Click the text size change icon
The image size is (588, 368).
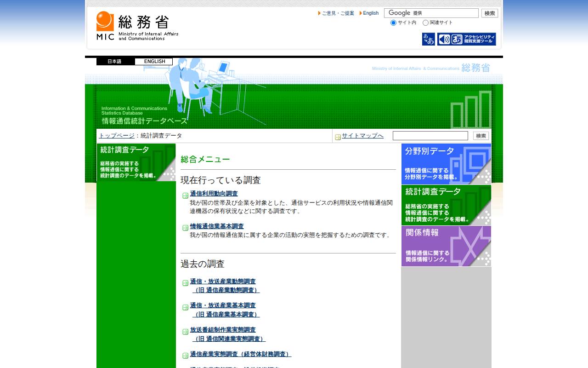pyautogui.click(x=428, y=39)
